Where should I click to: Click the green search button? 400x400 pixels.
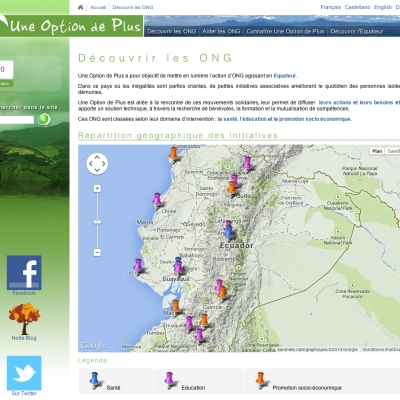click(44, 119)
